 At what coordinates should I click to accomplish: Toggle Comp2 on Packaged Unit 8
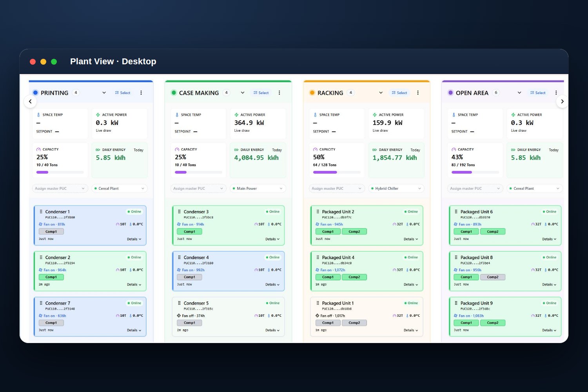[x=493, y=277]
